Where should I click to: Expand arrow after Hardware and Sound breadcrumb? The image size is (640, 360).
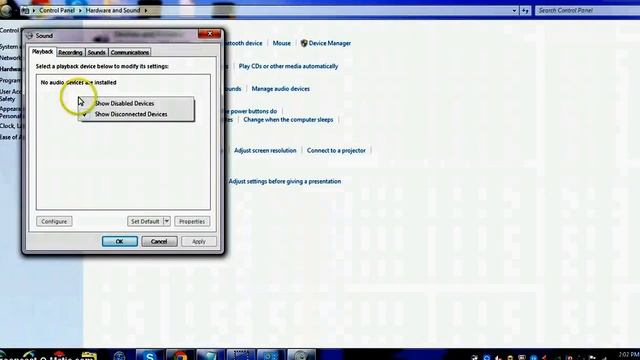(145, 10)
